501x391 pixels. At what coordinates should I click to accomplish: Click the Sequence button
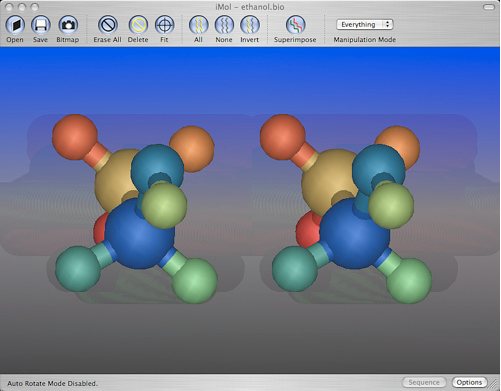click(424, 382)
